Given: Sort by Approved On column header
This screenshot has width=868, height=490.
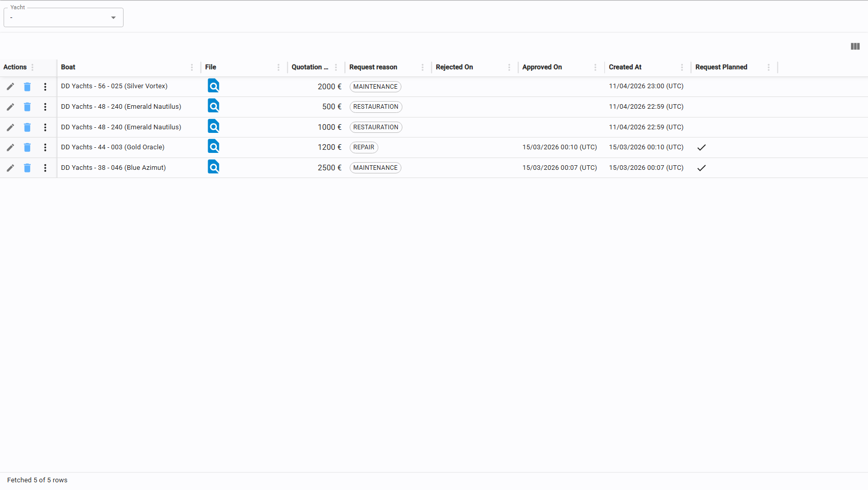Looking at the screenshot, I should [x=542, y=67].
